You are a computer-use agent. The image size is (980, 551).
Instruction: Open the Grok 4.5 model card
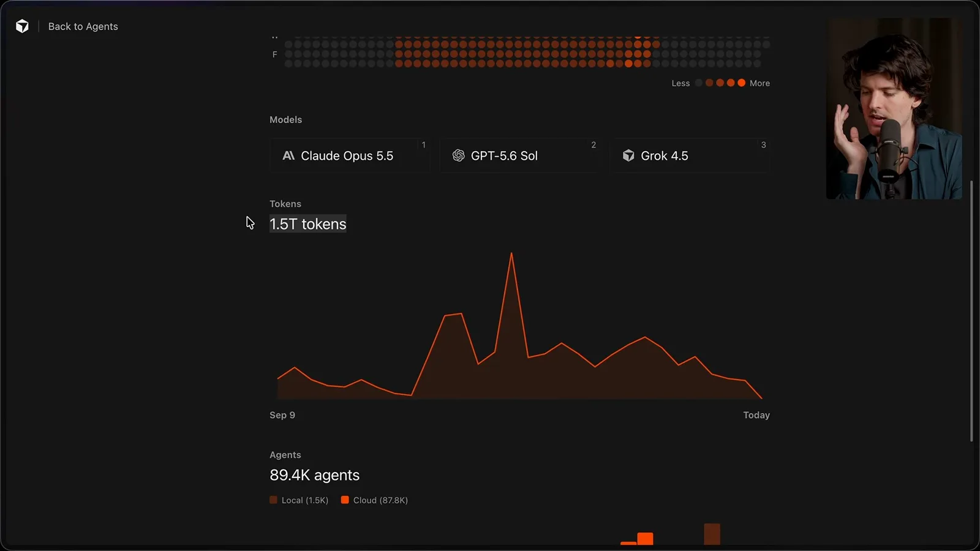[x=690, y=156]
